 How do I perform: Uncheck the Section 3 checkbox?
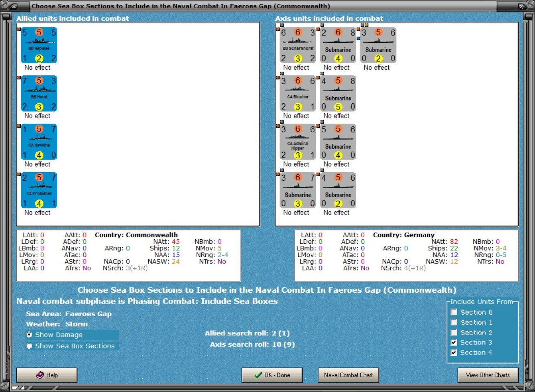pyautogui.click(x=454, y=342)
